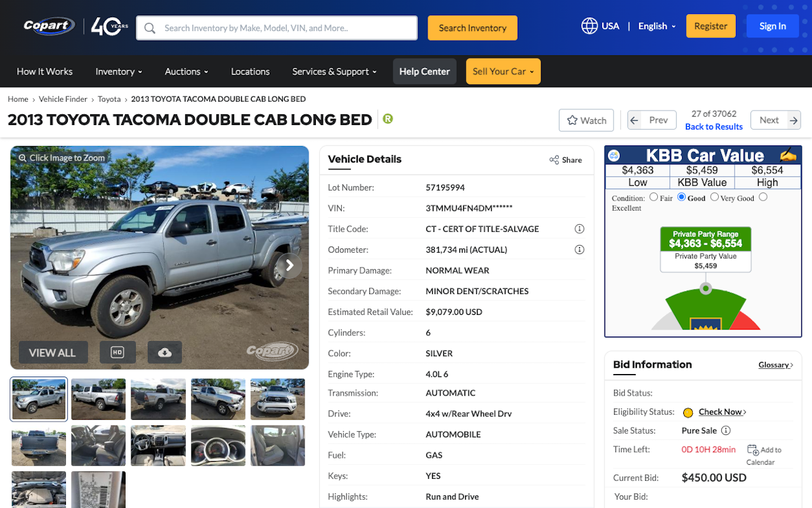Screen dimensions: 812x508
Task: Click the Add to Calendar icon
Action: [x=753, y=450]
